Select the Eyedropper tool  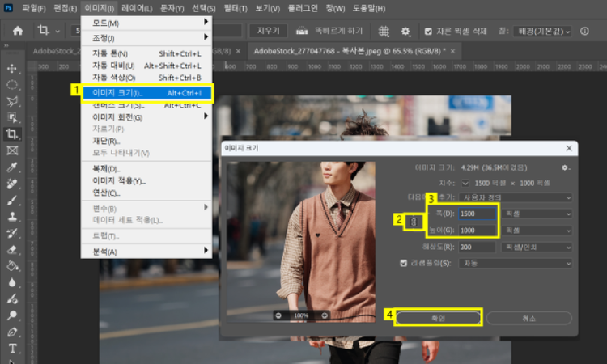pos(12,167)
